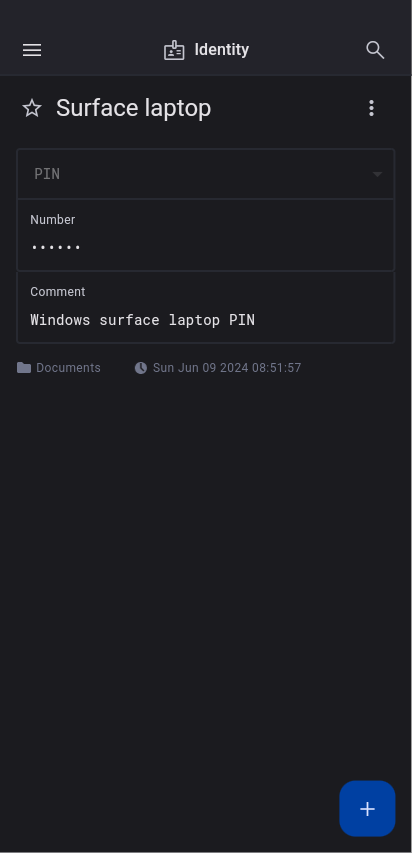Viewport: 412px width, 853px height.
Task: Open the PIN type selector
Action: click(206, 174)
